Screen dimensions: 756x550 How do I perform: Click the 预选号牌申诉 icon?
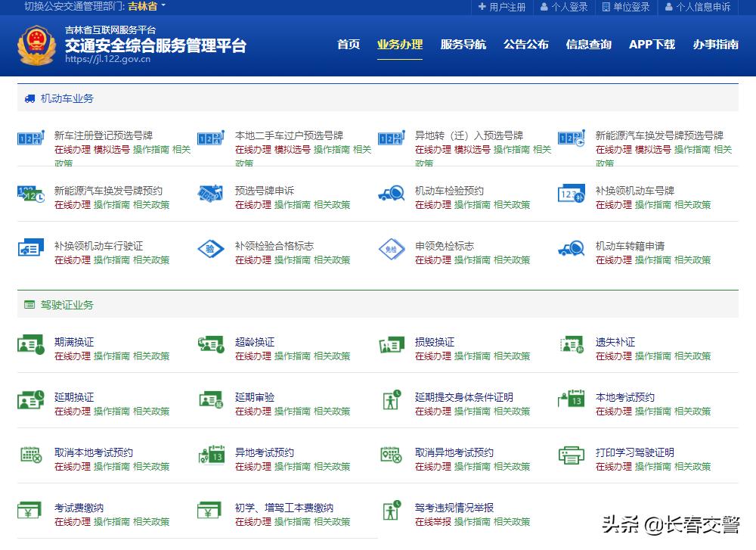click(x=211, y=194)
